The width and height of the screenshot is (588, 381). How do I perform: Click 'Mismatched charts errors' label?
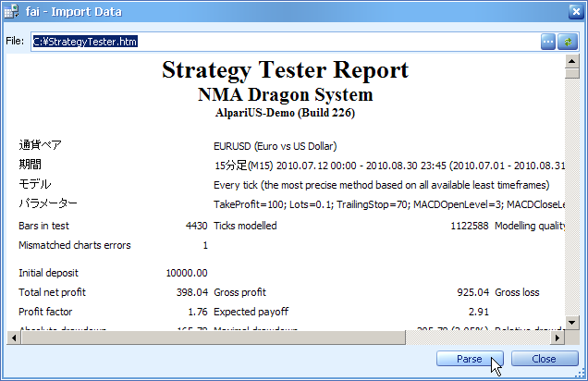tap(75, 245)
